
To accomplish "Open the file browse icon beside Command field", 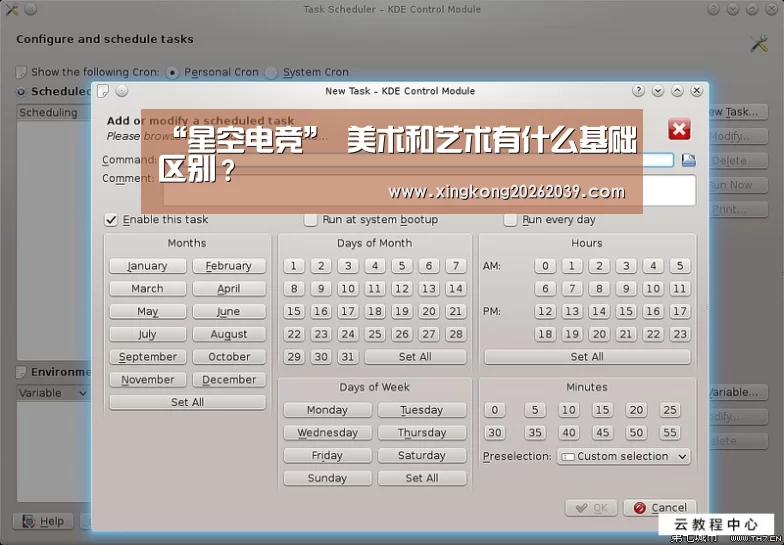I will click(x=688, y=160).
